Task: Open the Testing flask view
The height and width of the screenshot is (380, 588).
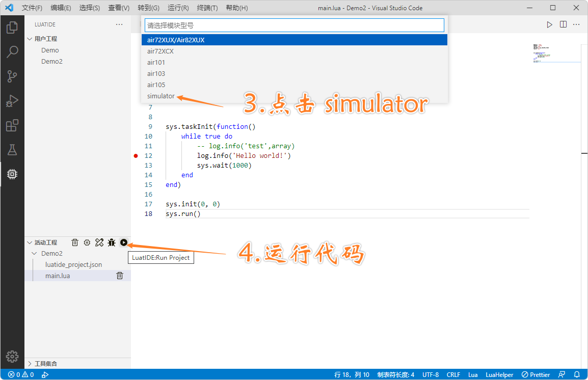Action: tap(12, 150)
